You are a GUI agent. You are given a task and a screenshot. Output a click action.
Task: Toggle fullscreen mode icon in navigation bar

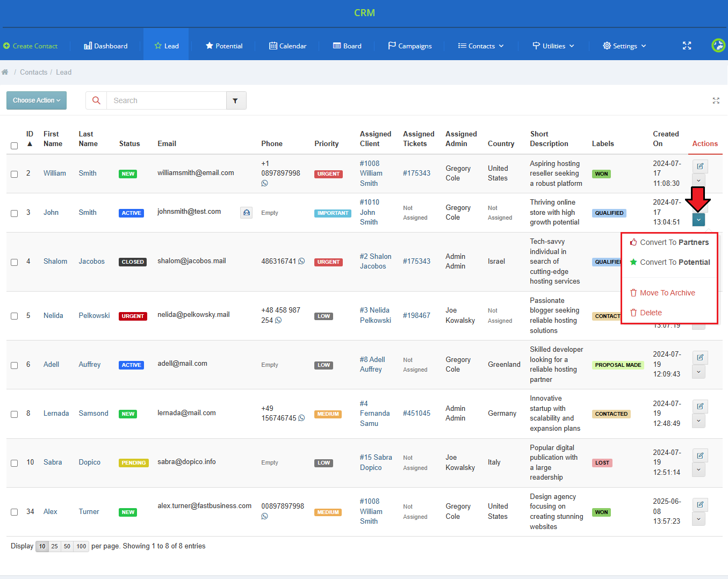coord(687,46)
